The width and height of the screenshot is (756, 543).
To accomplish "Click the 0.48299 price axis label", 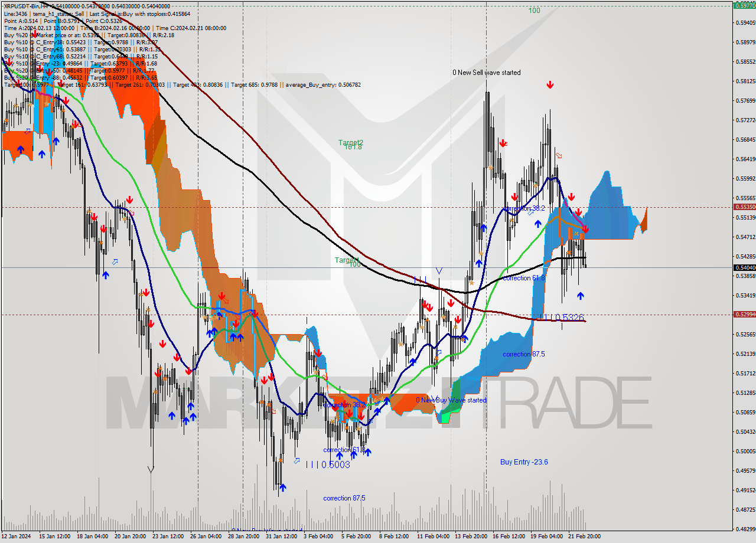I will click(745, 529).
